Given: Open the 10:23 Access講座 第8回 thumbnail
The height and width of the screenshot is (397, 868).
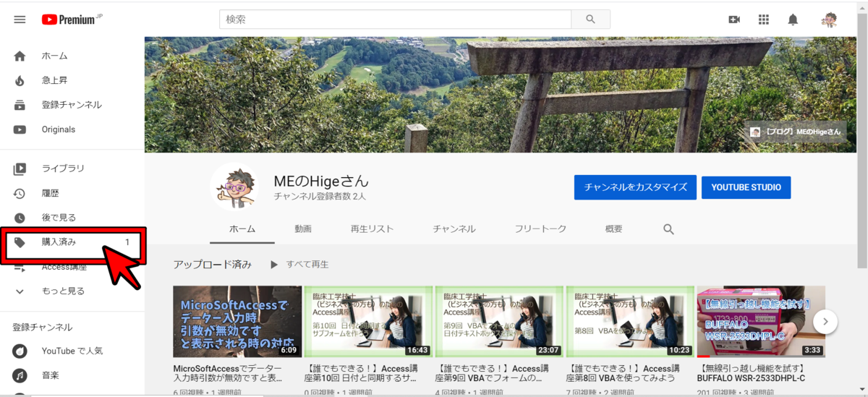Looking at the screenshot, I should 629,322.
